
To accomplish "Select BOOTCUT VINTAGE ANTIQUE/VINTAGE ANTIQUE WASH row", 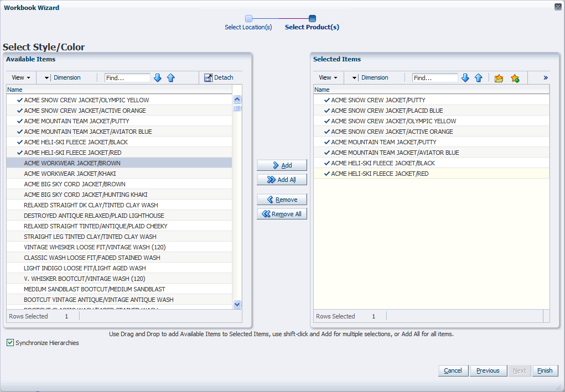I will [120, 300].
